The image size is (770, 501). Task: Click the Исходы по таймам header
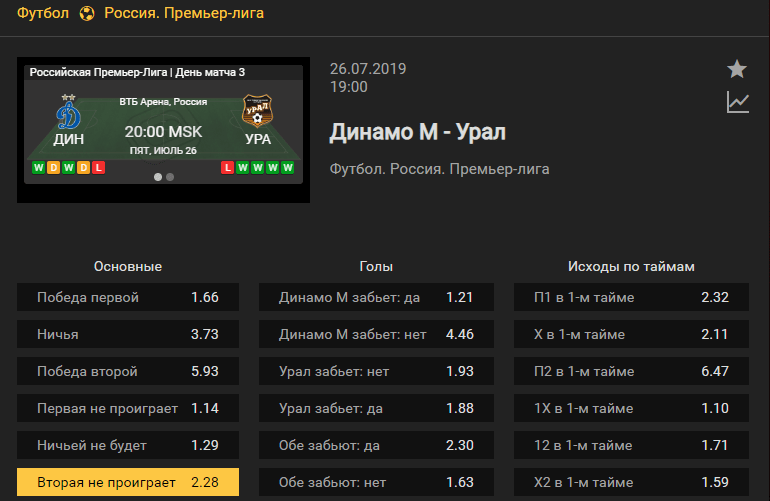[632, 266]
